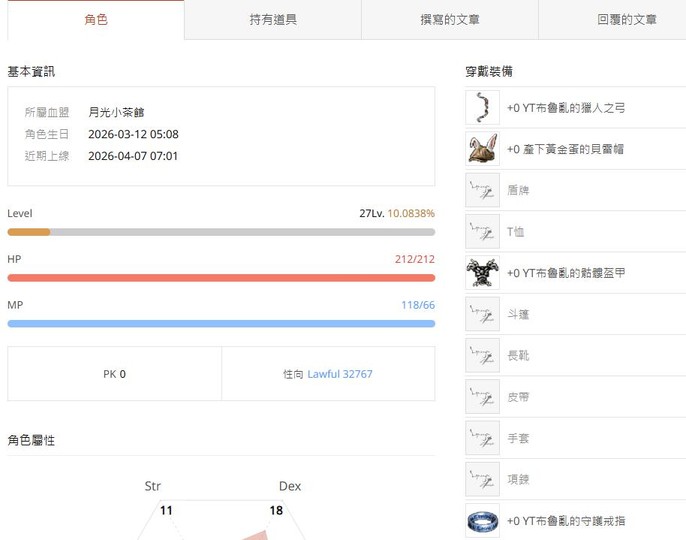
Task: Switch to the 角色 tab
Action: pyautogui.click(x=96, y=19)
